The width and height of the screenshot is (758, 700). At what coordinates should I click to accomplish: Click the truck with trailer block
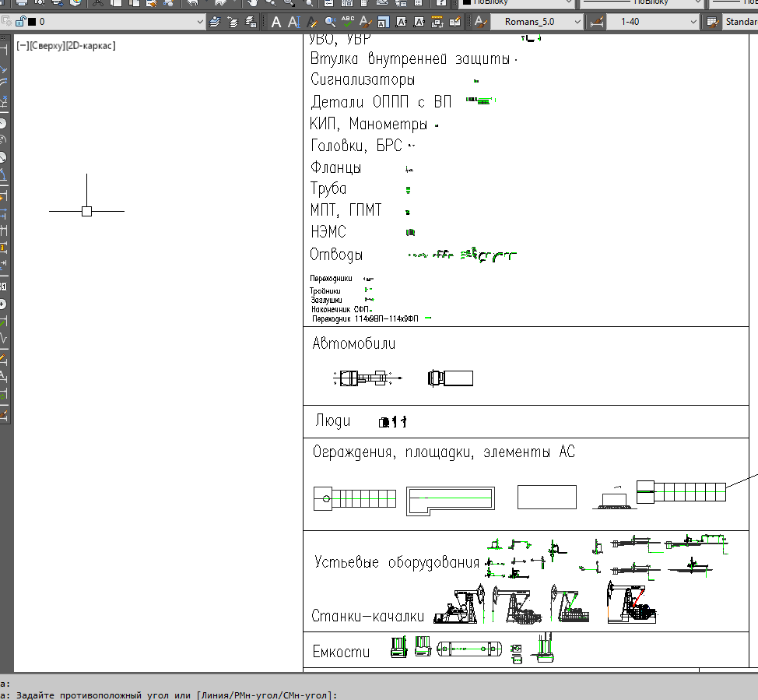(367, 378)
